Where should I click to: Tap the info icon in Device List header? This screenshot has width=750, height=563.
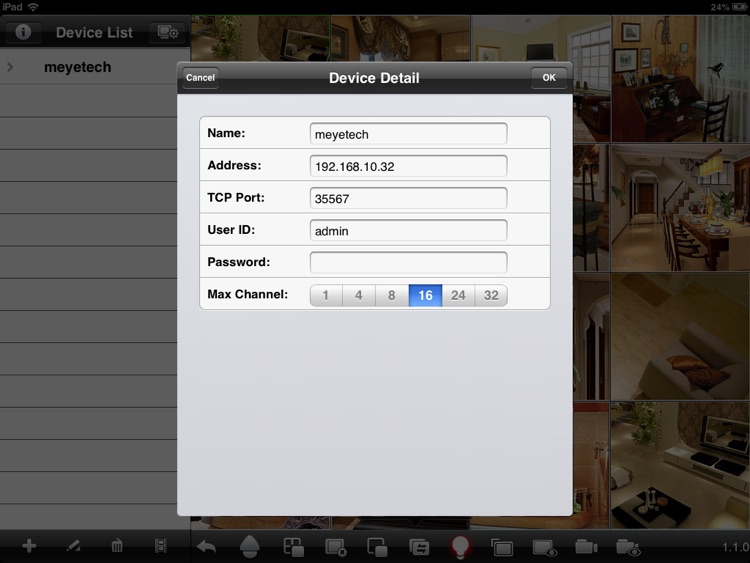point(23,32)
